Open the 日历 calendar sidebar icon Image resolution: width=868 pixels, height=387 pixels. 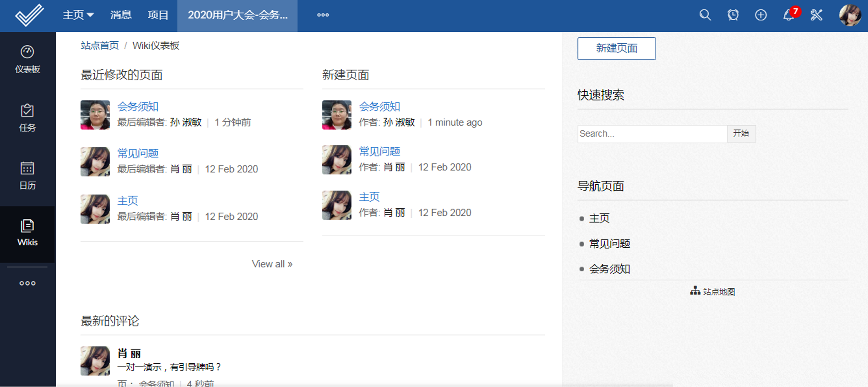[x=27, y=175]
